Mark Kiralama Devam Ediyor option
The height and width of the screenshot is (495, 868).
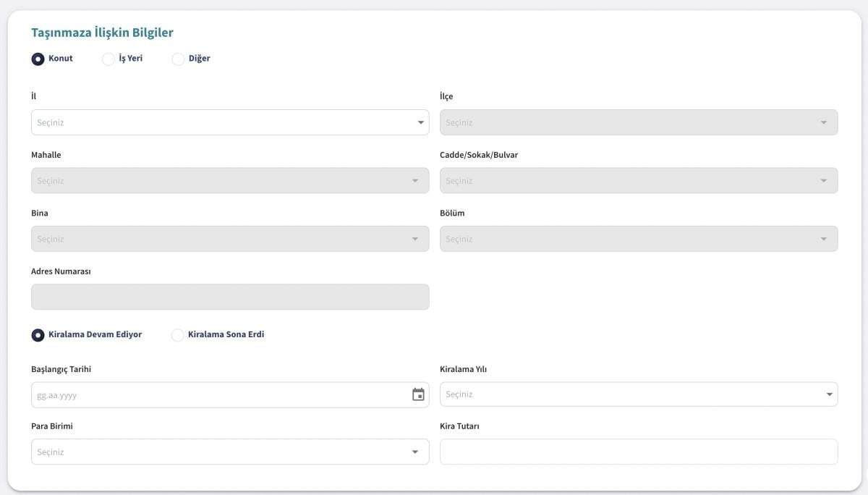(x=38, y=335)
